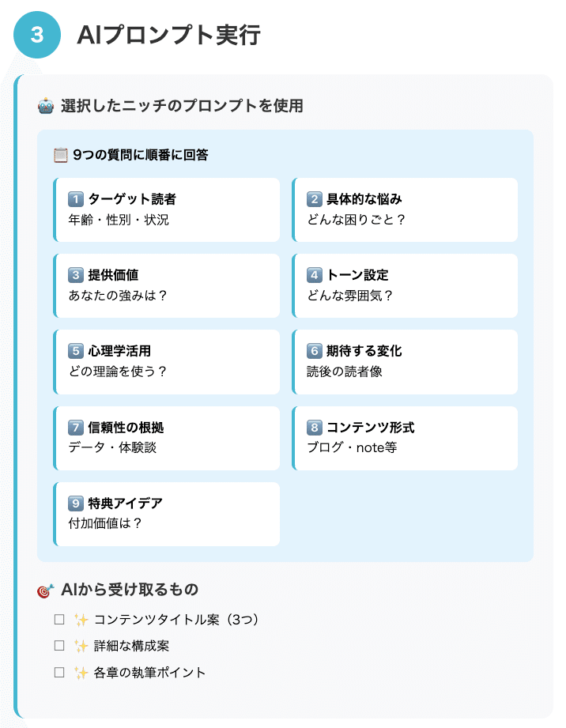The image size is (566, 728).
Task: Click the AIプロンプト実行 heading
Action: point(169,36)
